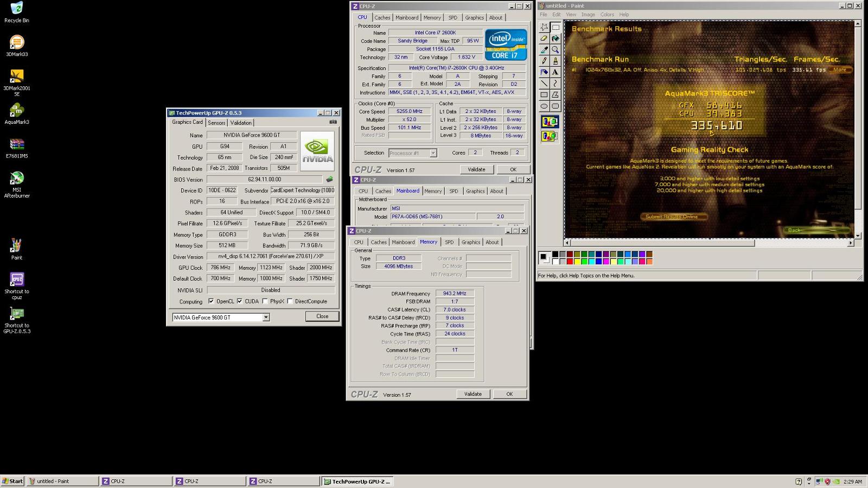Choose the Polygon shape tool
This screenshot has width=868, height=488.
pos(556,95)
